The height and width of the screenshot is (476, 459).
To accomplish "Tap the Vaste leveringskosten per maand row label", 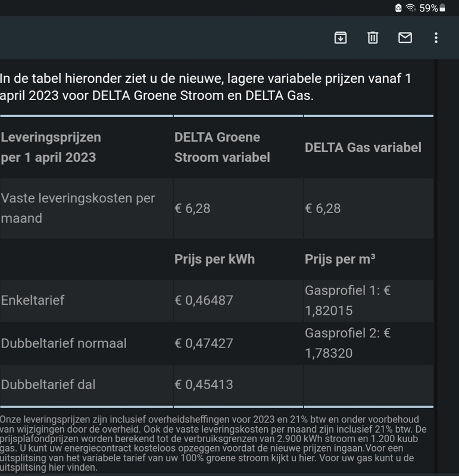I will click(78, 208).
